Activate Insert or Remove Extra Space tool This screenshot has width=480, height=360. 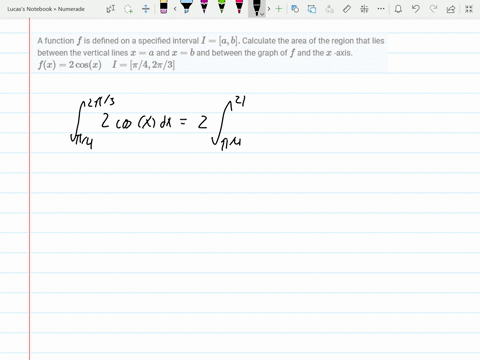click(x=146, y=9)
